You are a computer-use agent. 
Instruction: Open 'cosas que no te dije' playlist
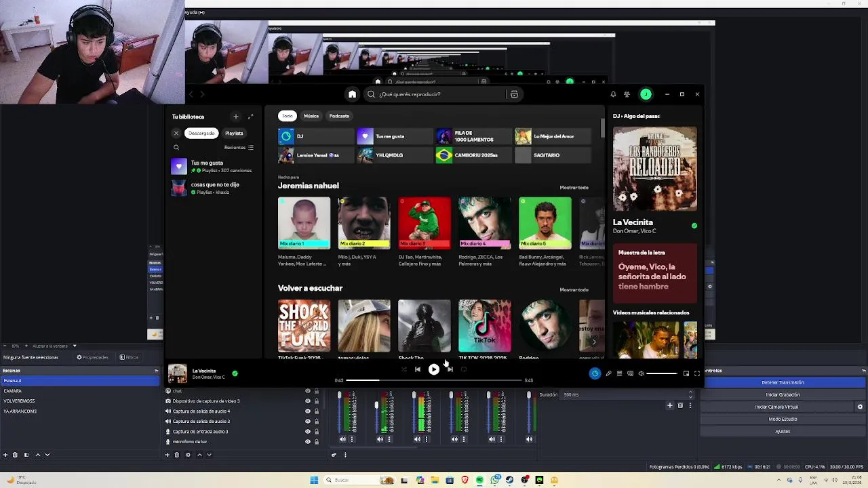point(214,188)
